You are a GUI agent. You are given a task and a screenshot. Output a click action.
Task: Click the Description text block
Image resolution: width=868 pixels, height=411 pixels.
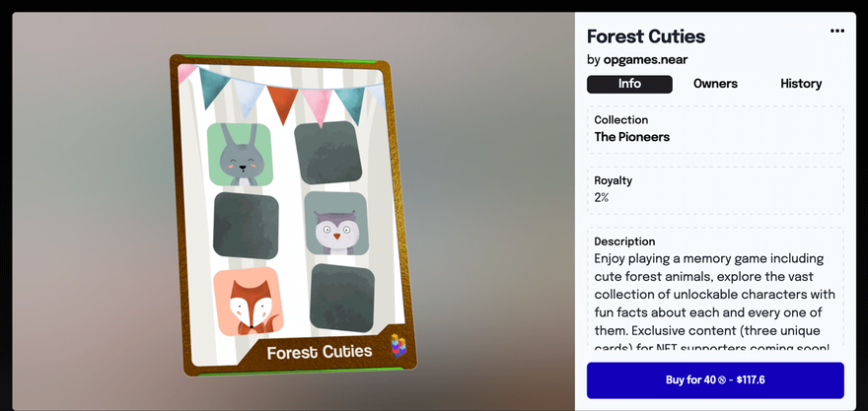tap(715, 294)
